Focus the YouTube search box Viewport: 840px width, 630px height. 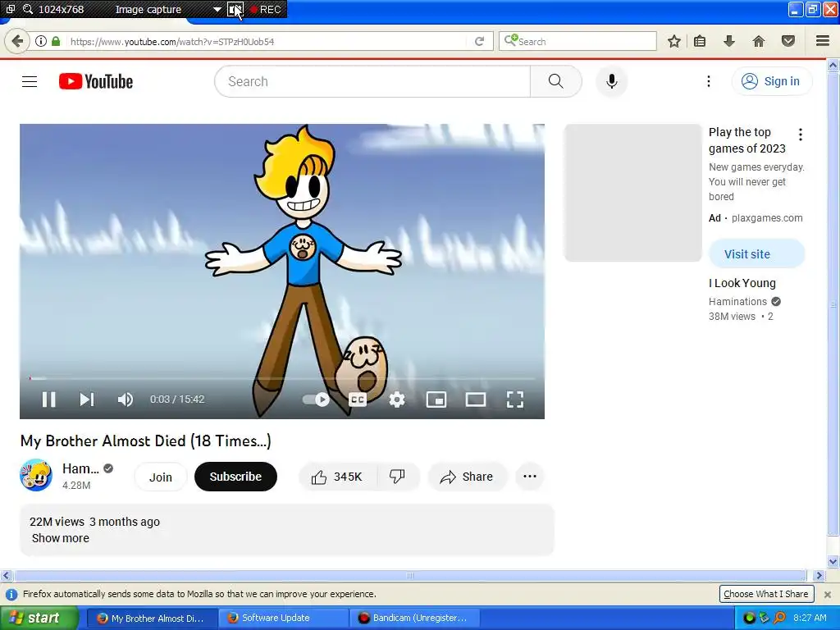click(372, 81)
